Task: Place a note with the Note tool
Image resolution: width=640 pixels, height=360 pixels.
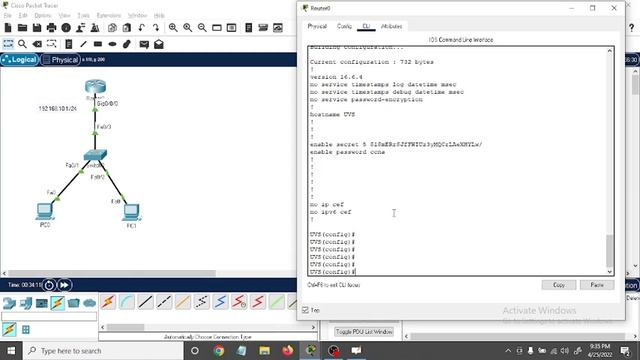Action: pyautogui.click(x=69, y=44)
